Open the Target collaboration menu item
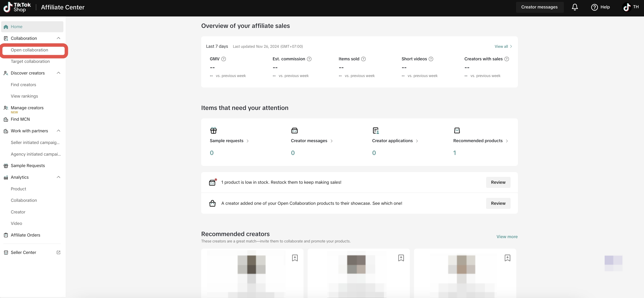The width and height of the screenshot is (644, 298). coord(30,61)
